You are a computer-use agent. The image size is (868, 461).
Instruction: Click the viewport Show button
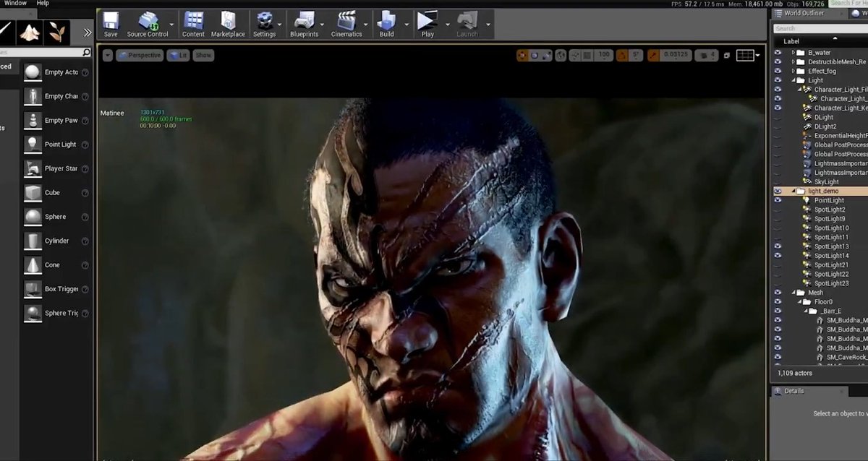pyautogui.click(x=203, y=55)
